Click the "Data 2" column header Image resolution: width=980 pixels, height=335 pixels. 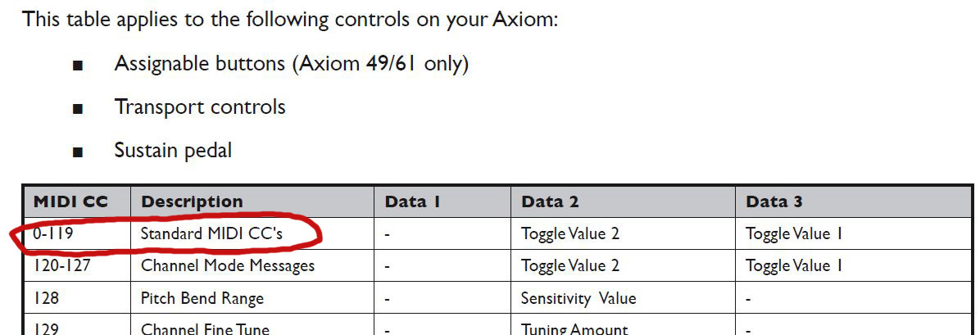point(549,201)
